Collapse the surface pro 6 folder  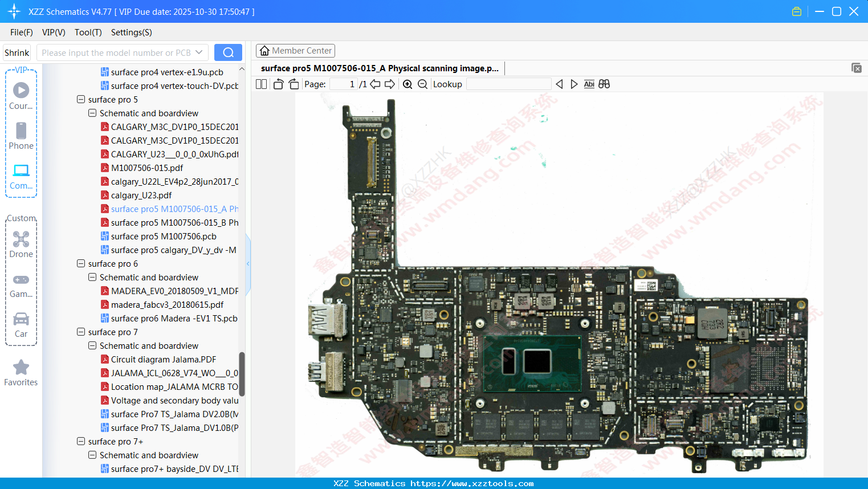(81, 263)
